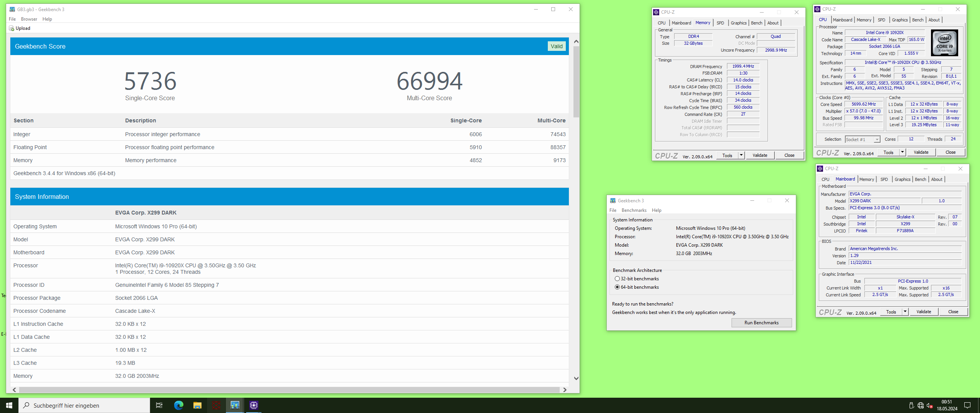Click the GB3.gb3 Geekbench window title icon
The height and width of the screenshot is (413, 980).
pyautogui.click(x=12, y=10)
